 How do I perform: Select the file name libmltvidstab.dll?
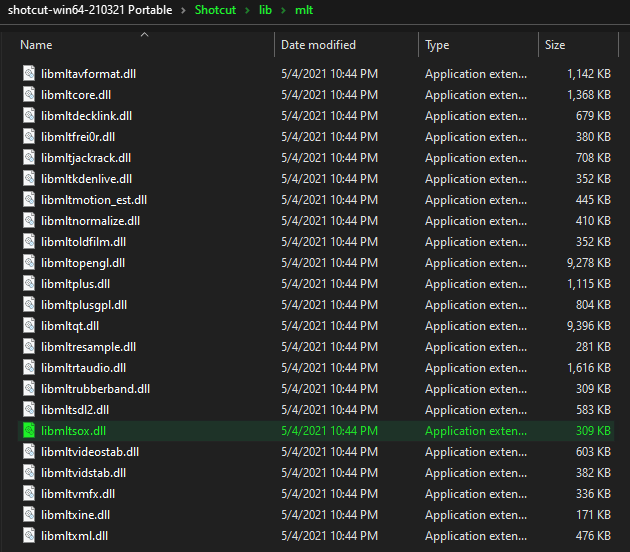point(84,473)
